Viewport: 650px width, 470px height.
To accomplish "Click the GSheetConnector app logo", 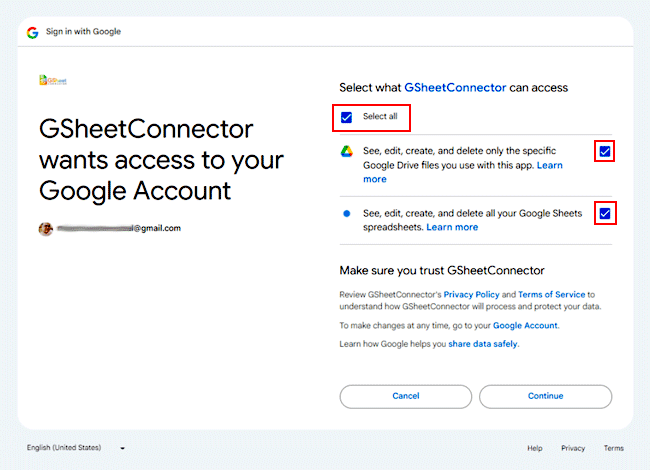I will [x=52, y=81].
